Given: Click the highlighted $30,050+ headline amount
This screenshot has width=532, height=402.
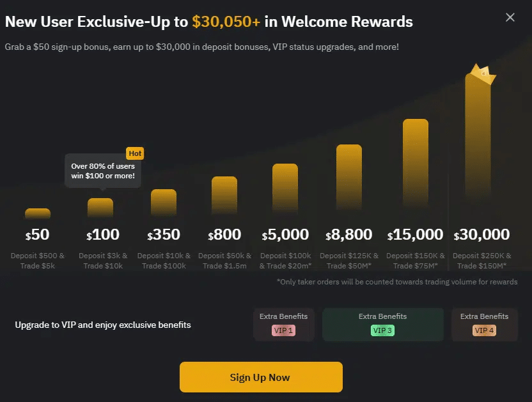Looking at the screenshot, I should (x=226, y=21).
